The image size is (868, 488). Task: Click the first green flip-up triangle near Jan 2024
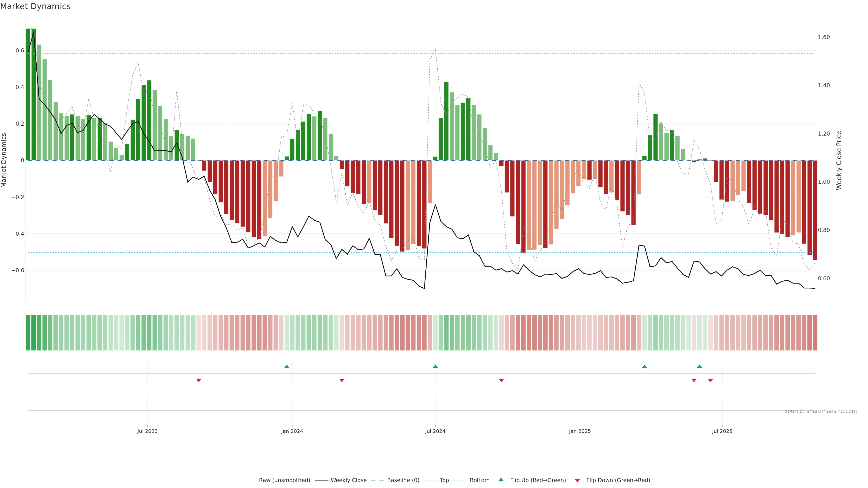[287, 366]
